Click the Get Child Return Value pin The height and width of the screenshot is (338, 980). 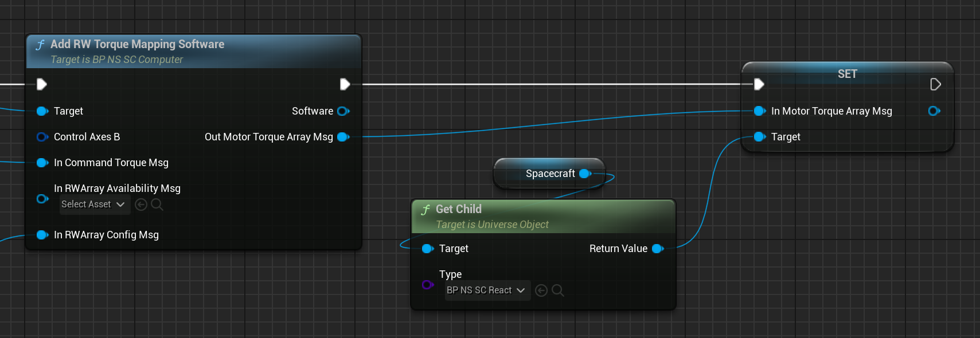pyautogui.click(x=658, y=249)
